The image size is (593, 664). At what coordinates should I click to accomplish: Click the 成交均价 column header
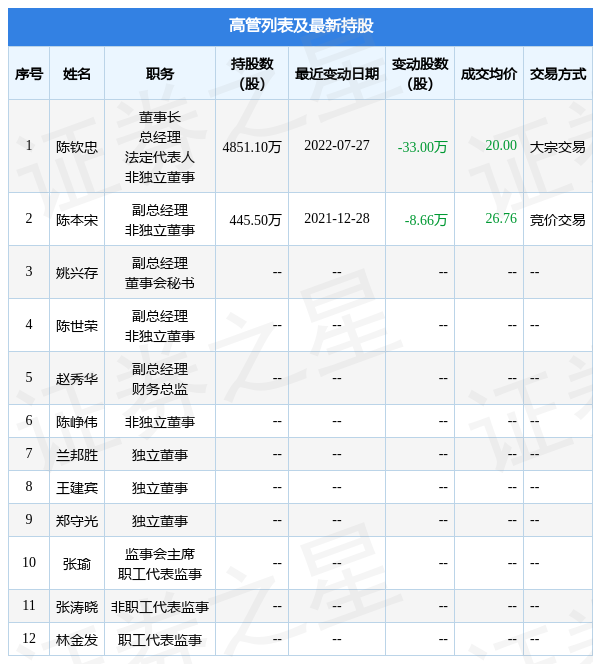click(x=489, y=74)
